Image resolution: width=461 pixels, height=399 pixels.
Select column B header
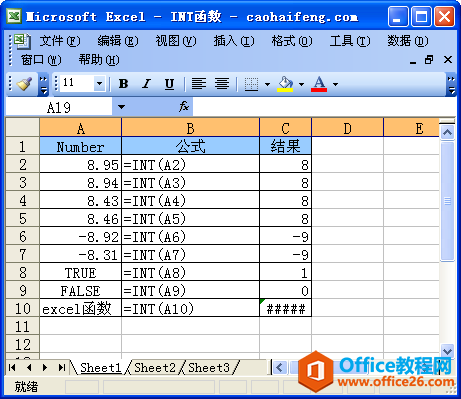190,128
